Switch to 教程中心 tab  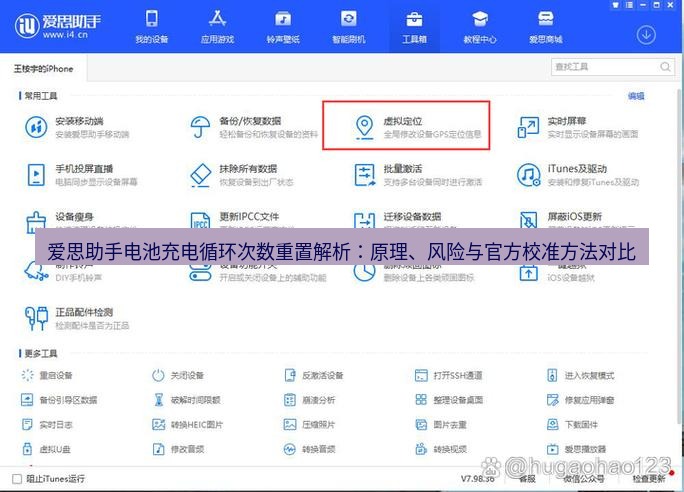click(480, 27)
